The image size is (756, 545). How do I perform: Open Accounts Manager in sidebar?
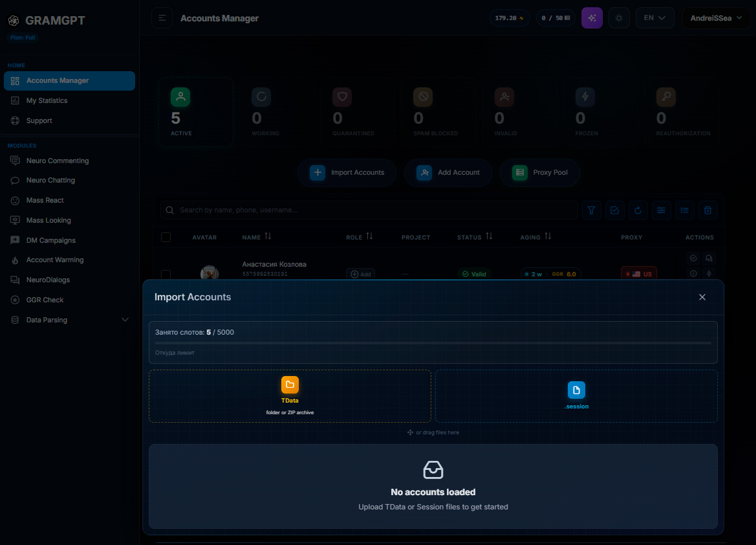(69, 81)
